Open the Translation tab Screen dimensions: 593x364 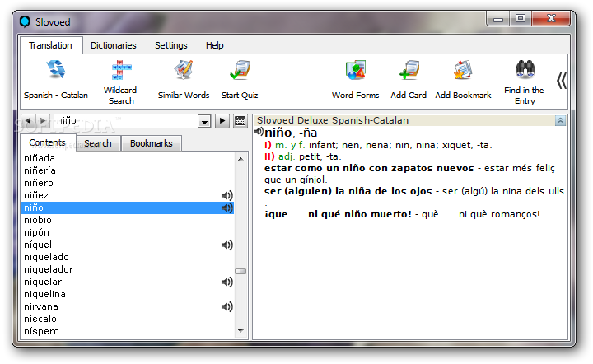(x=51, y=45)
